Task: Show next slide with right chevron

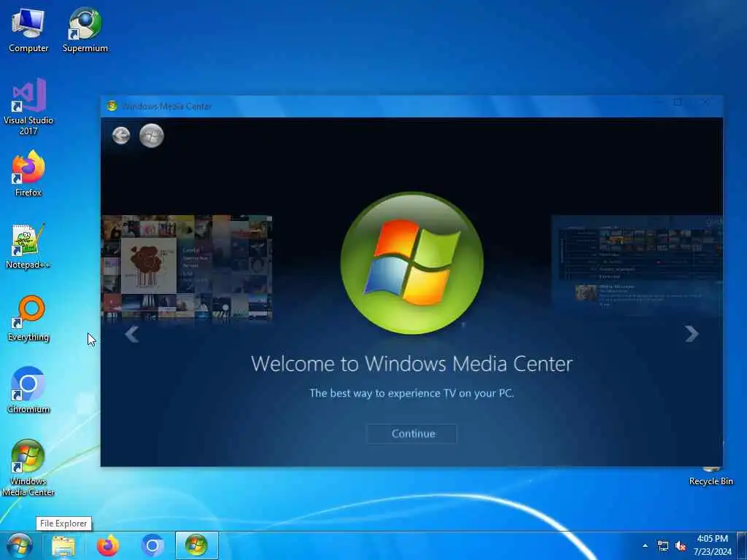Action: point(692,334)
